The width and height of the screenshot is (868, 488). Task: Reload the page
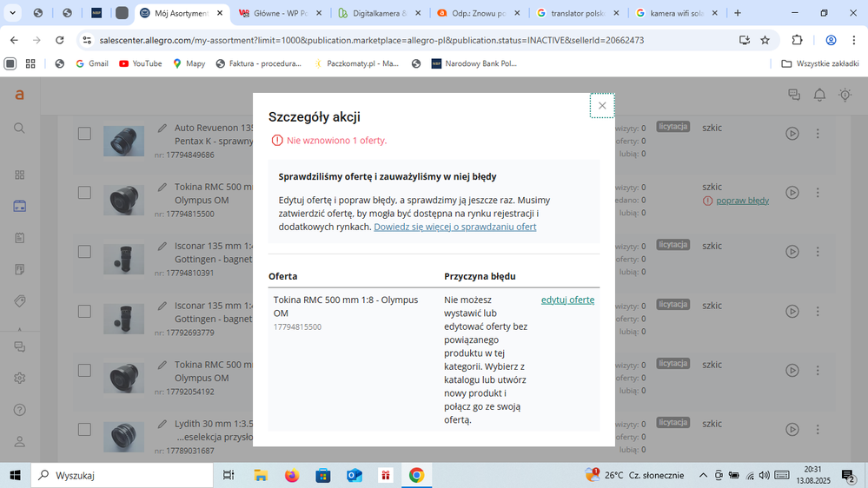tap(60, 40)
